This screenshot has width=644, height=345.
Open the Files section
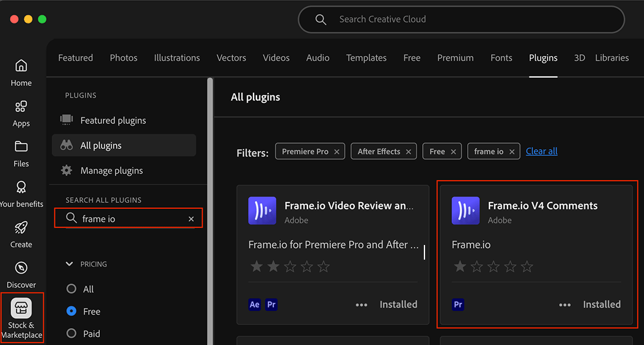(x=21, y=154)
